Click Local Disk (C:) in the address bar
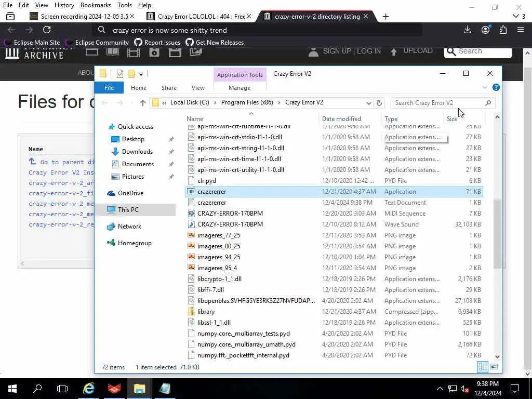This screenshot has width=532, height=399. (x=190, y=102)
